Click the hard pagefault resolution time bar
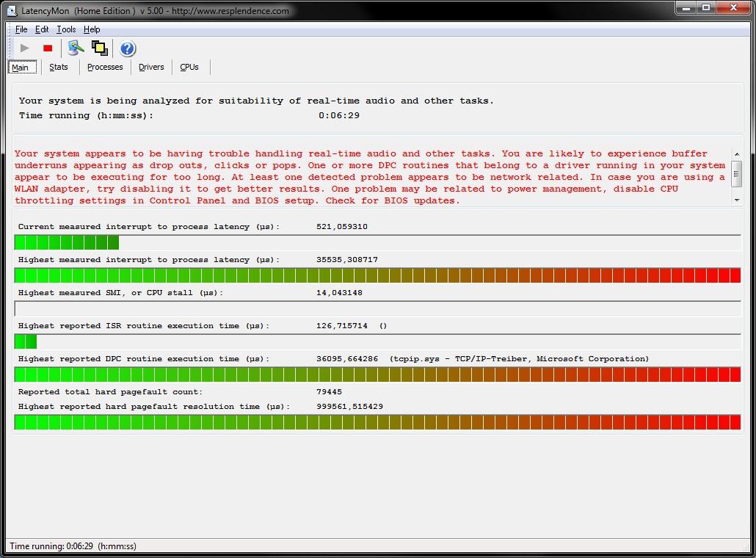 (x=377, y=422)
